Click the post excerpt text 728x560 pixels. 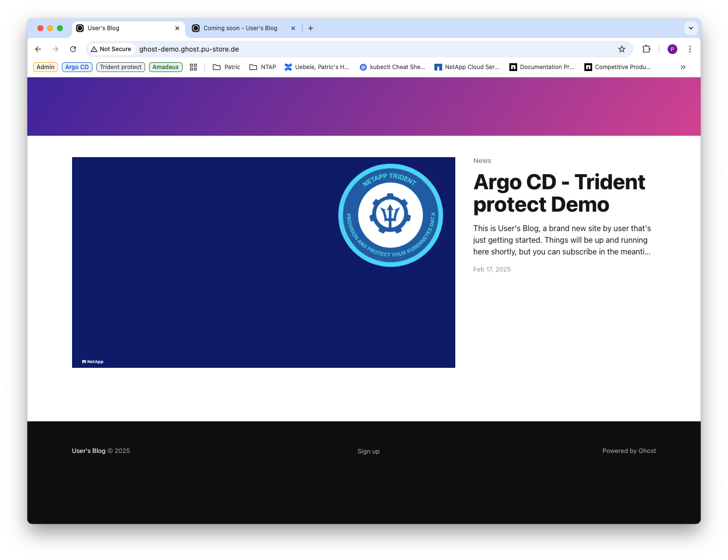click(562, 240)
